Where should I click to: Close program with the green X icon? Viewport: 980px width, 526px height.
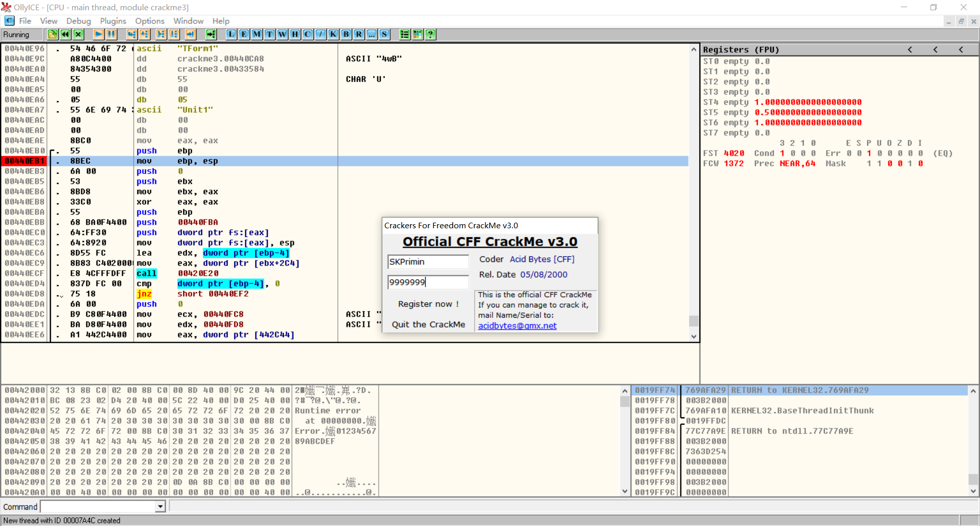click(78, 34)
